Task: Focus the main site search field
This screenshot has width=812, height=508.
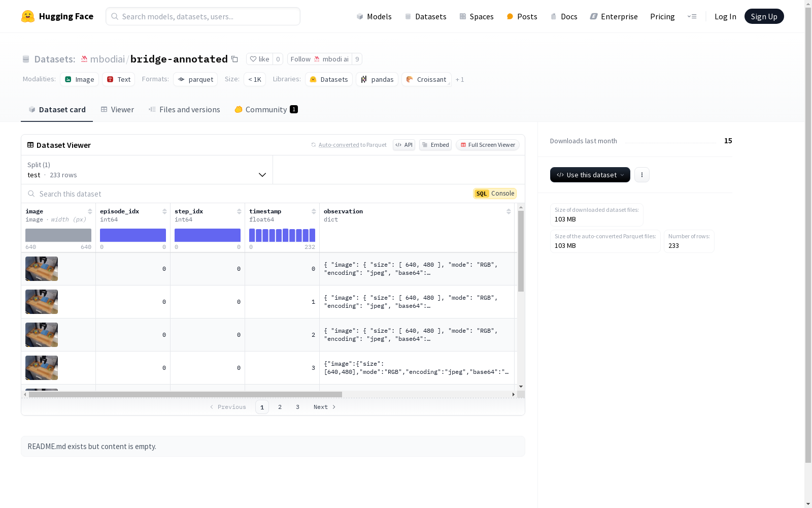Action: pyautogui.click(x=203, y=16)
